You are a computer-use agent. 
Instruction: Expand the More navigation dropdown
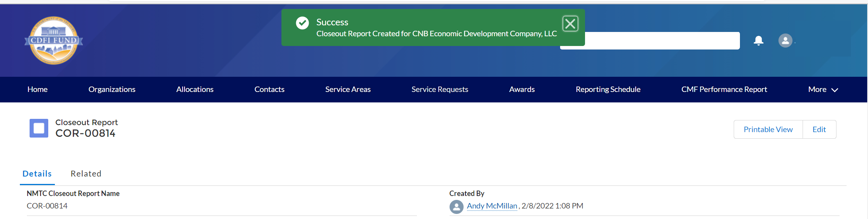823,90
